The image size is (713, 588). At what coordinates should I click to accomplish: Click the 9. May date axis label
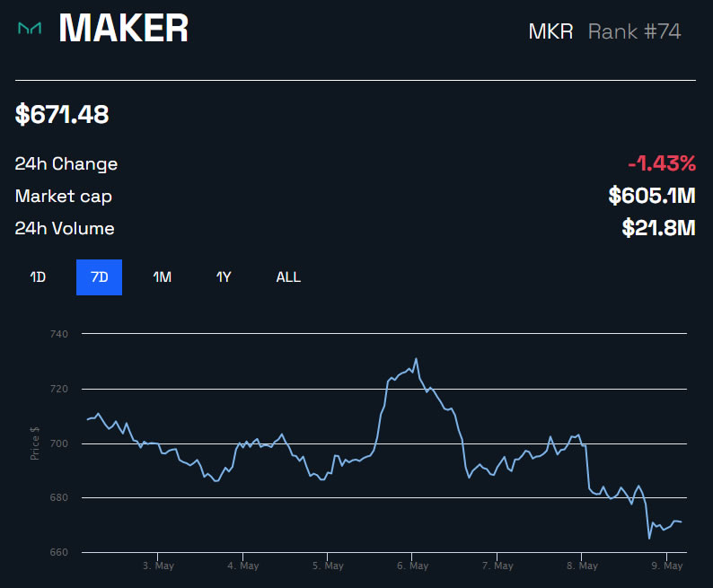point(667,566)
